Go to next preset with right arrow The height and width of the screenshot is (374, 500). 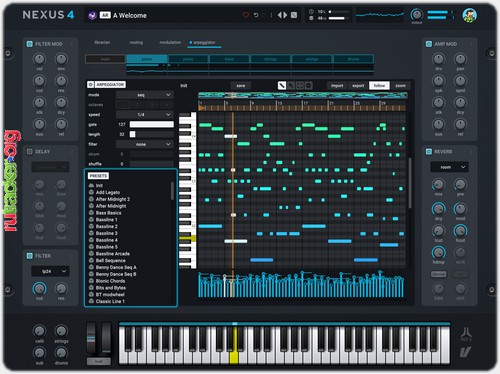[x=285, y=15]
